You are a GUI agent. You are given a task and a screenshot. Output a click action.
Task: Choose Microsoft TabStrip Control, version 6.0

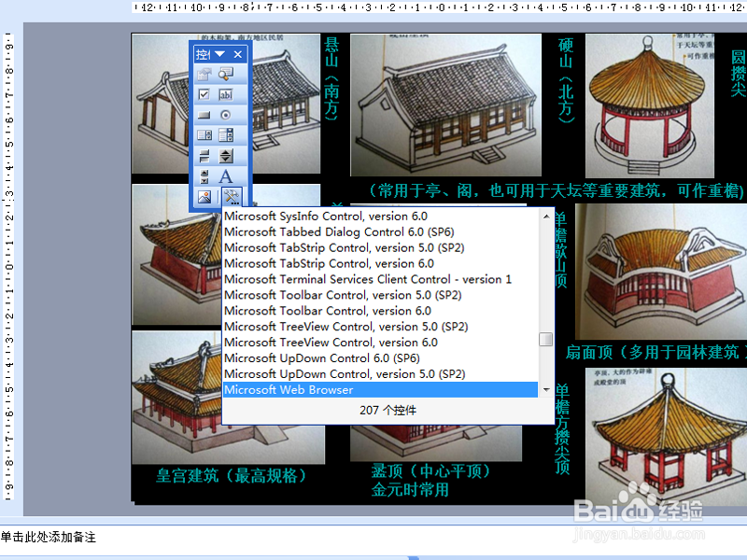[x=381, y=263]
